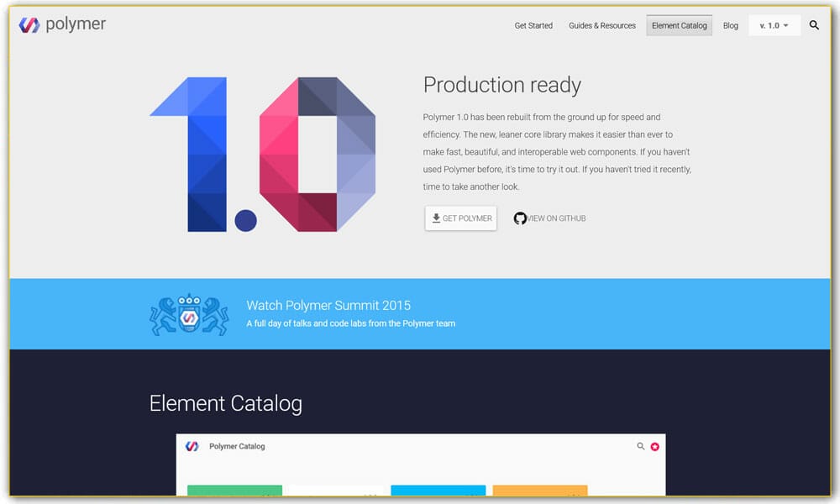Open Guides & Resources in the navigation
This screenshot has height=504, width=840.
pyautogui.click(x=602, y=25)
